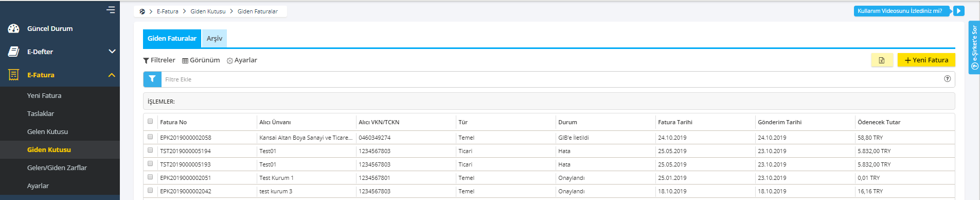Image resolution: width=980 pixels, height=200 pixels.
Task: Check the box for EPK2019000002058
Action: pyautogui.click(x=150, y=137)
